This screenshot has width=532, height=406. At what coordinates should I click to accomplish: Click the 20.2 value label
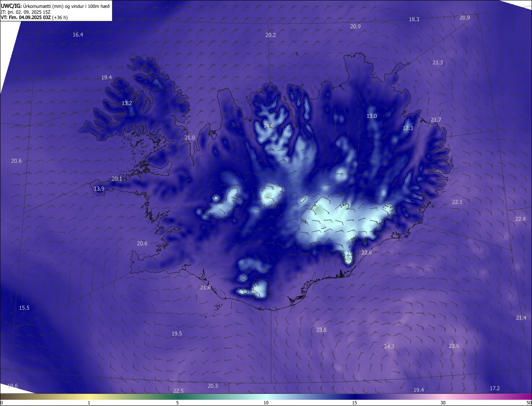coord(271,35)
